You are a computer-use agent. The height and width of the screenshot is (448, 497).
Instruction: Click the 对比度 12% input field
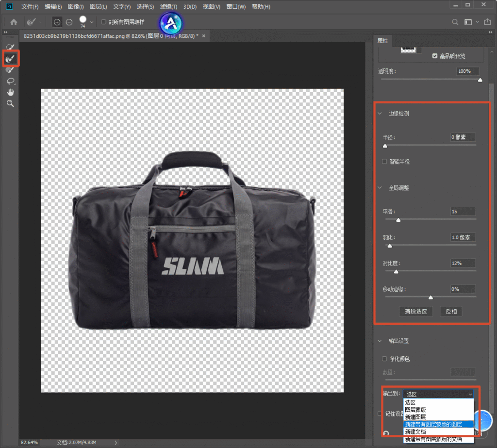(x=463, y=263)
